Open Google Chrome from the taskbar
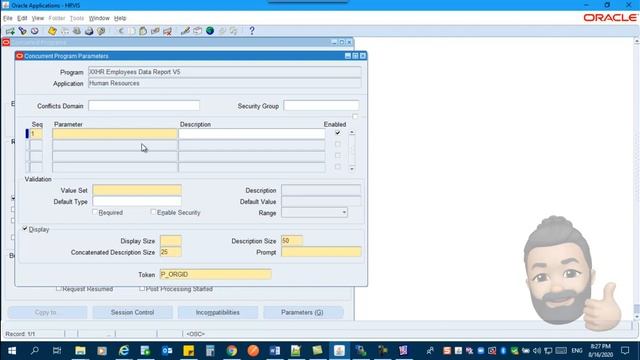The width and height of the screenshot is (640, 360). click(231, 351)
